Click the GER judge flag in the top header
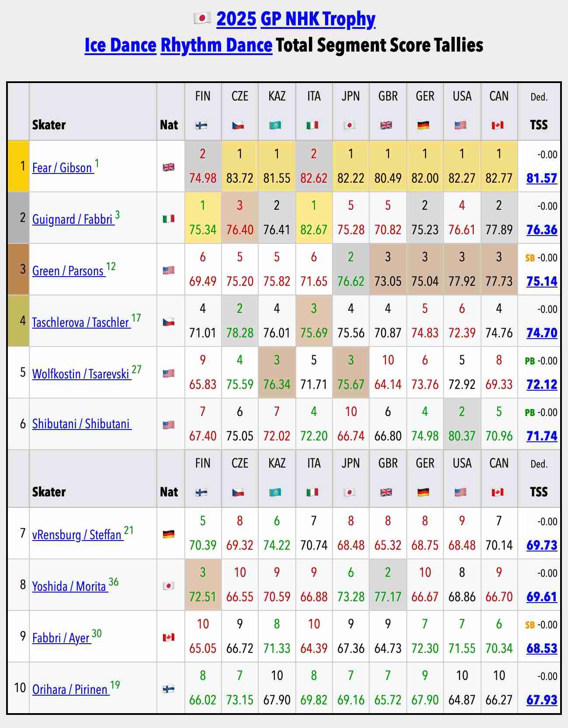 click(423, 125)
